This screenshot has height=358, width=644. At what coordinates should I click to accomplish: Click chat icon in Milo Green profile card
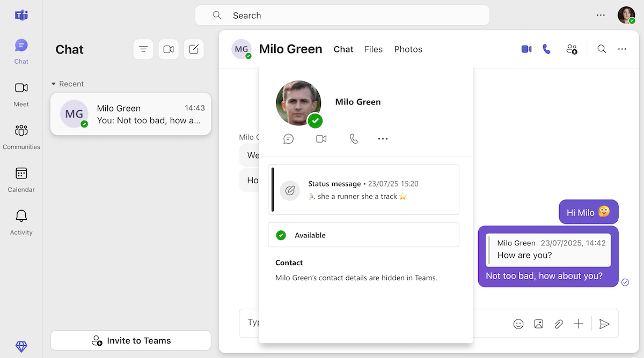[289, 139]
